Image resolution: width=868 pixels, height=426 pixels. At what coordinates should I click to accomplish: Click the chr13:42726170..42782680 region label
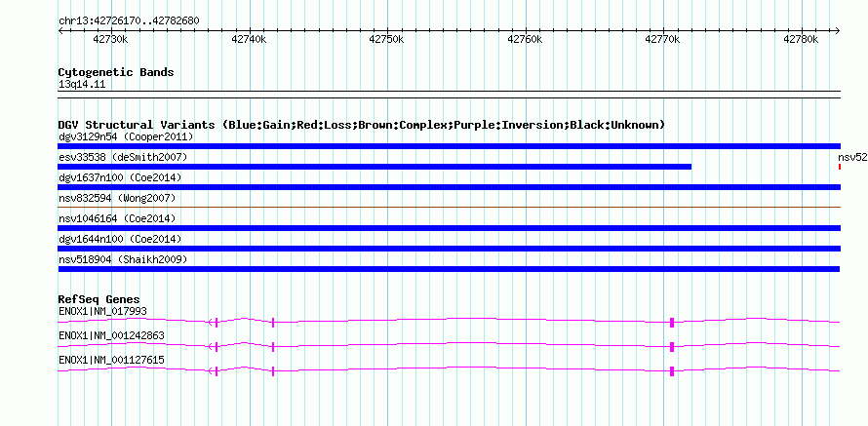[x=129, y=21]
